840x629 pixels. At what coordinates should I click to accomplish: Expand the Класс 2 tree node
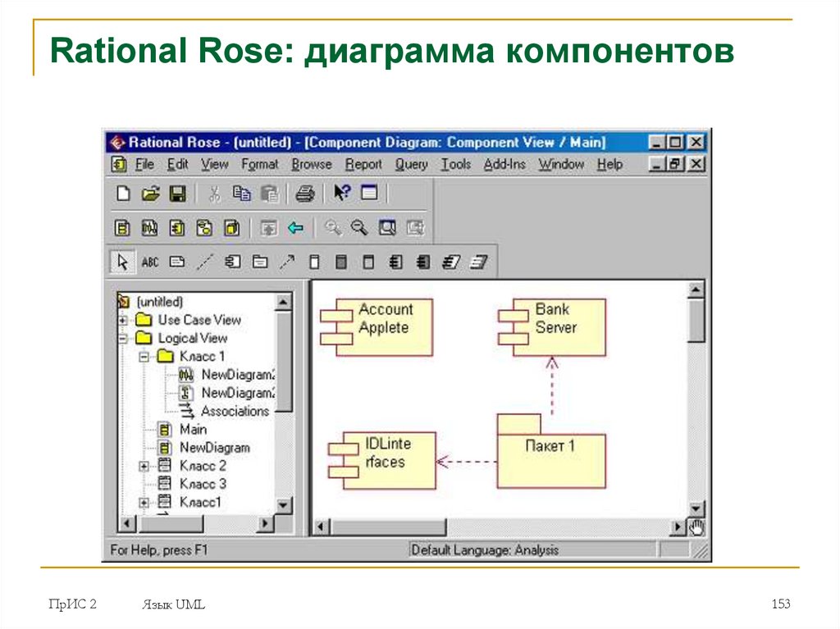pyautogui.click(x=144, y=466)
